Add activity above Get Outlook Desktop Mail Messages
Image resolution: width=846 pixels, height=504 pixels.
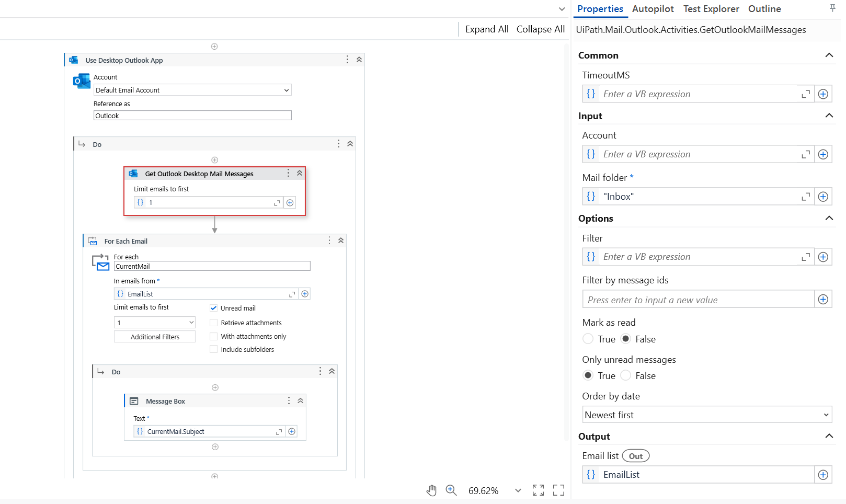(214, 160)
